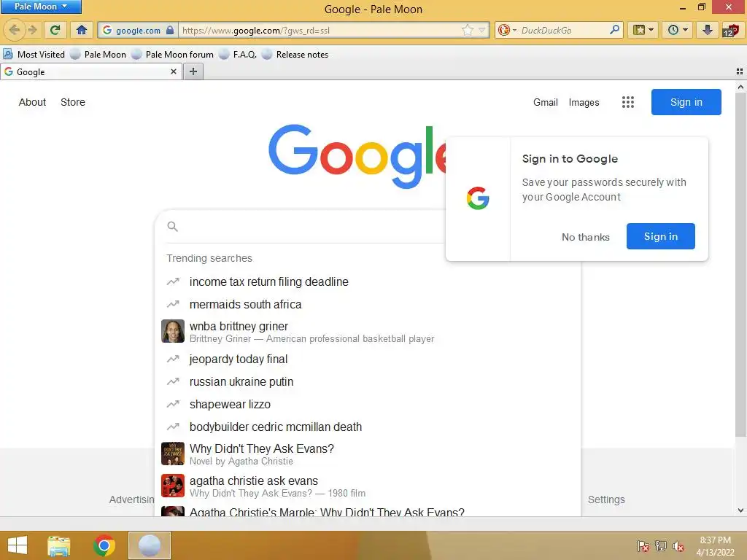Open the DuckDuckGo search engine selector
747x560 pixels.
507,31
